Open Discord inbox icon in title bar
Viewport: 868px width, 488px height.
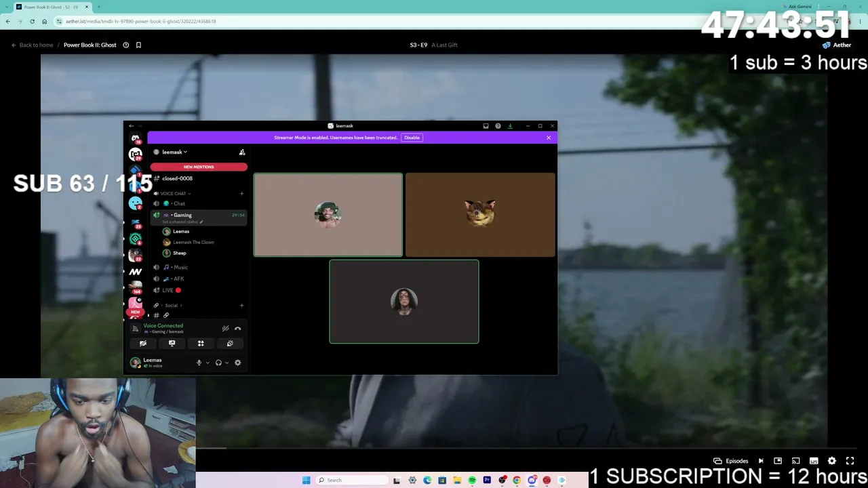click(x=486, y=126)
